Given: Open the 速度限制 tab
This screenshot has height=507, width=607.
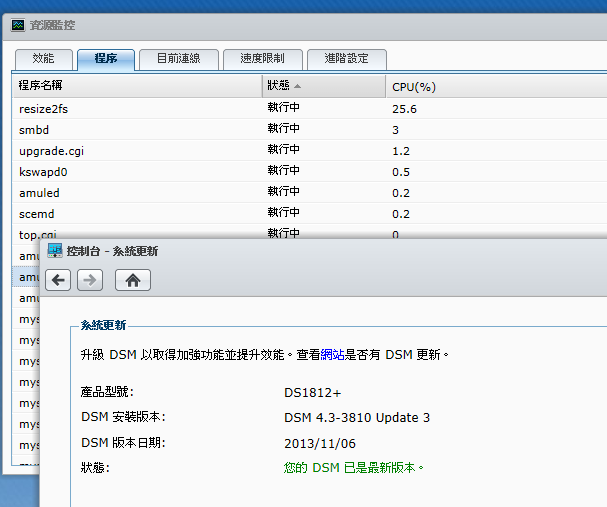Looking at the screenshot, I should (x=263, y=59).
